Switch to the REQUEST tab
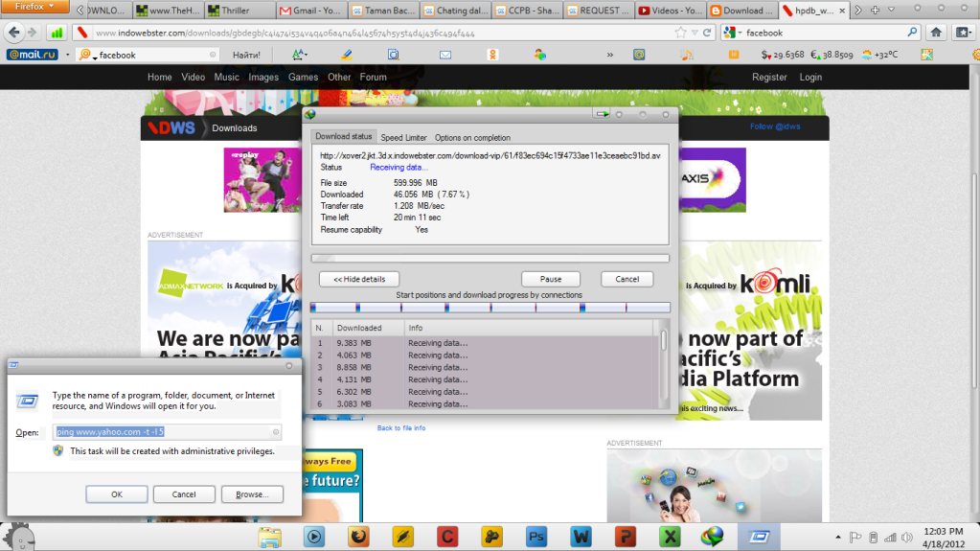Image resolution: width=980 pixels, height=551 pixels. click(x=598, y=11)
